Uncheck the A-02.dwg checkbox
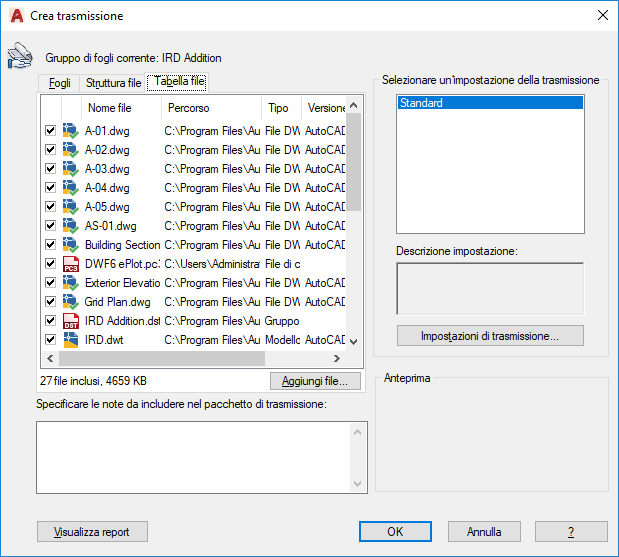 (x=50, y=149)
